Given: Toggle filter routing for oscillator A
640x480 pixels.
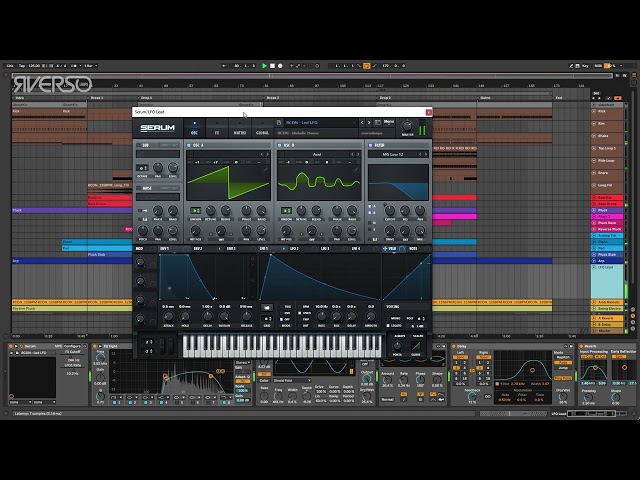Looking at the screenshot, I should (372, 207).
